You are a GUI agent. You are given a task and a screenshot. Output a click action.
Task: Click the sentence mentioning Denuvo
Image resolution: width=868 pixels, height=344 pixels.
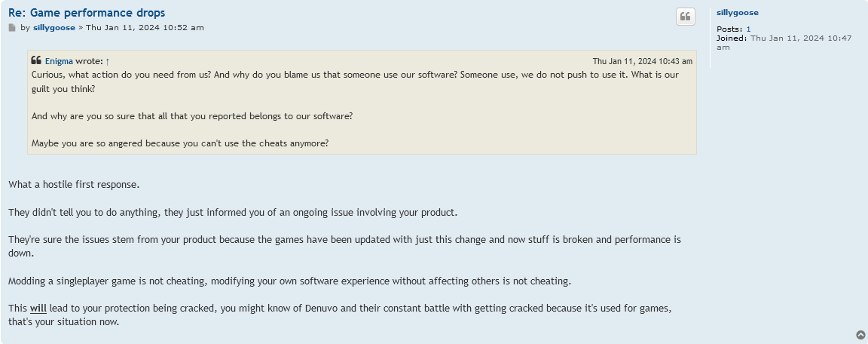pyautogui.click(x=340, y=315)
